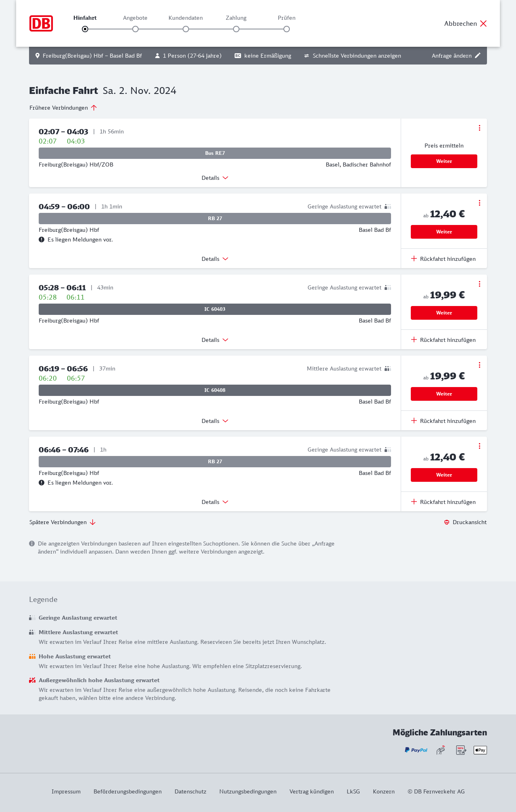Open three-dot menu for Bus RE7 connection
Screen dimensions: 516x812
click(x=479, y=128)
